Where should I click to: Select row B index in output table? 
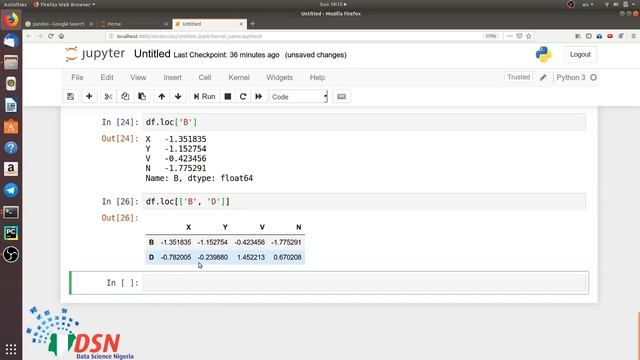[151, 242]
